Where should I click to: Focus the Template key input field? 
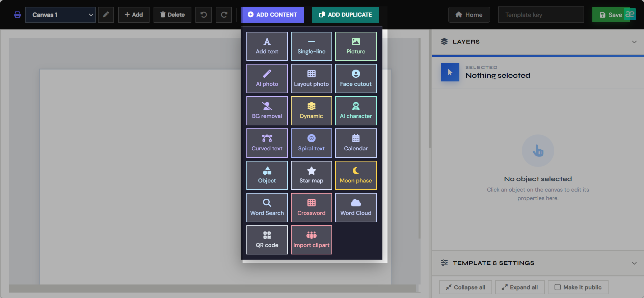541,15
